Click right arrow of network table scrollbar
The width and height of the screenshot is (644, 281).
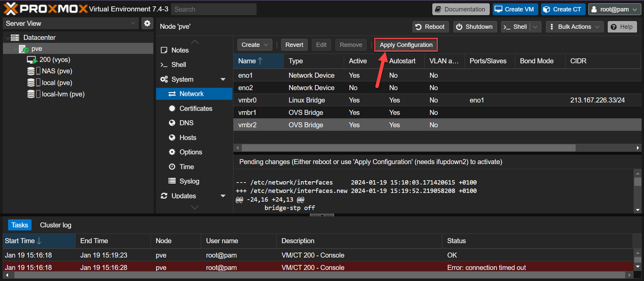[638, 148]
